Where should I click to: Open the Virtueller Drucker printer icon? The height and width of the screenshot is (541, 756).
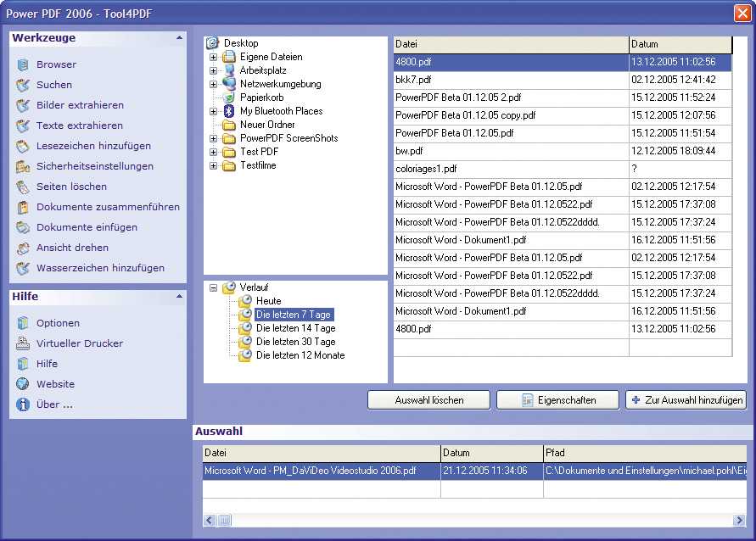click(23, 343)
